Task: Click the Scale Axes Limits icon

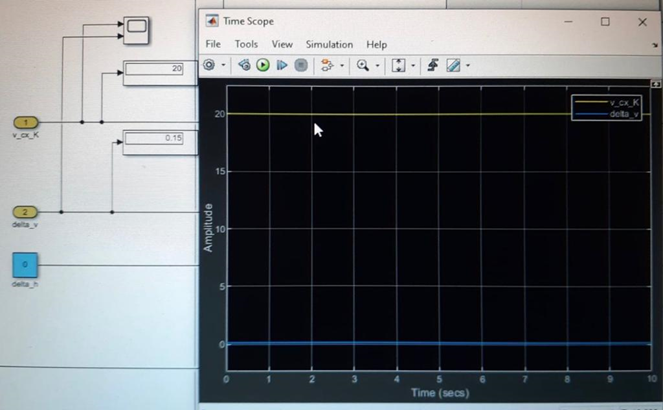Action: coord(399,65)
